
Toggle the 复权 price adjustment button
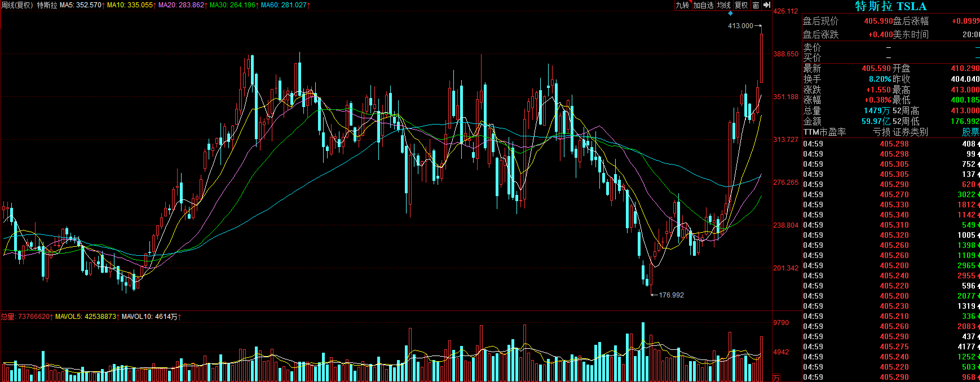pos(741,5)
